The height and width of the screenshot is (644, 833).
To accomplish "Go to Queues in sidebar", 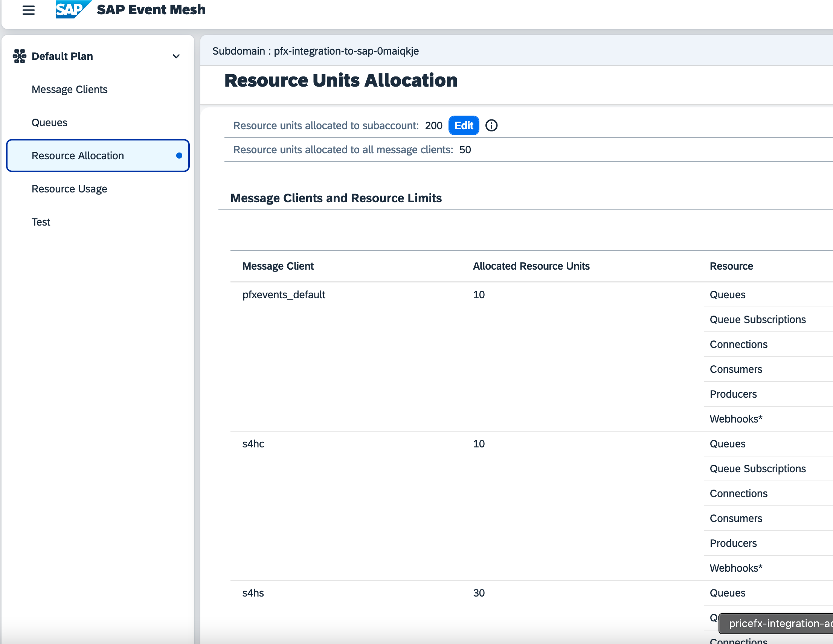I will 49,122.
